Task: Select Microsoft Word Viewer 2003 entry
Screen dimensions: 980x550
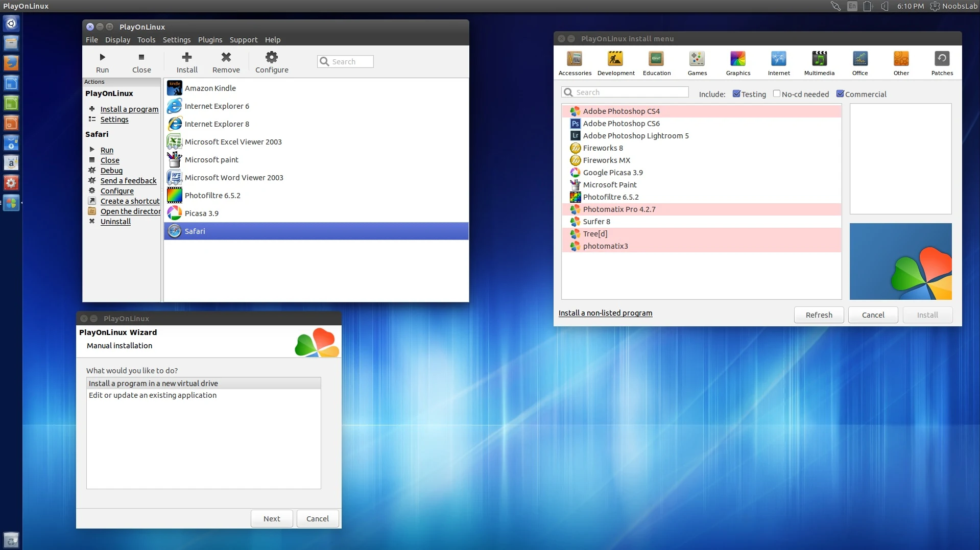Action: point(316,178)
